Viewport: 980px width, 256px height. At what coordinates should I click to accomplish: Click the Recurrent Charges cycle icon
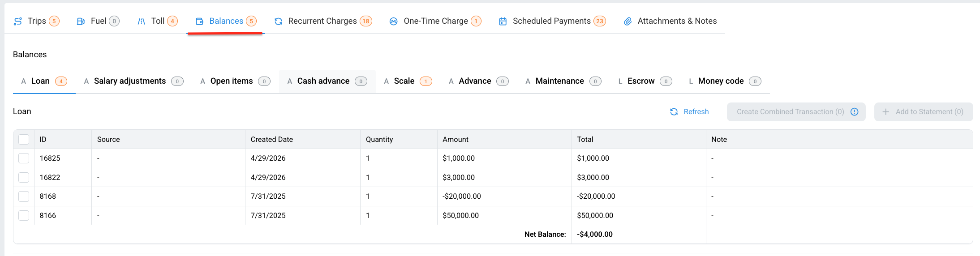pyautogui.click(x=279, y=21)
